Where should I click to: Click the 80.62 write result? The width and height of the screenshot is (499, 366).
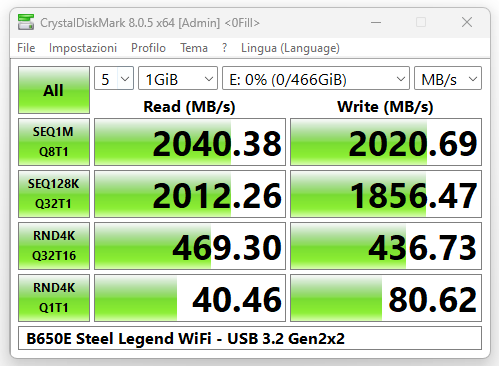point(386,298)
